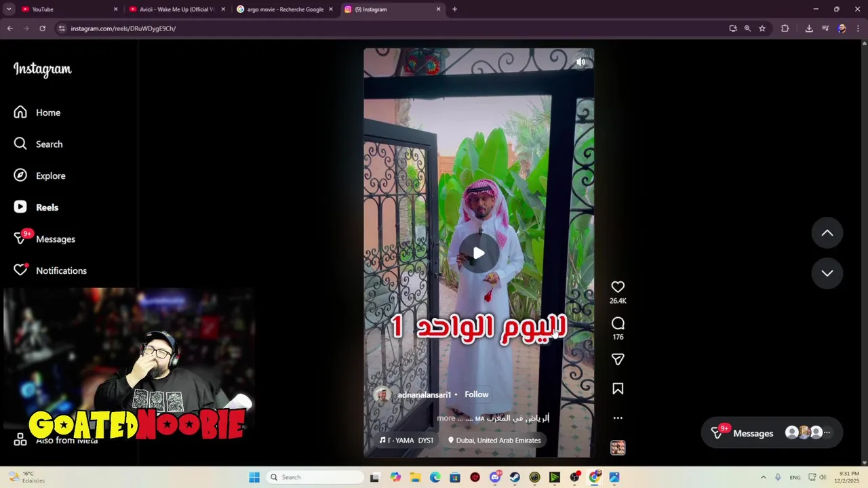Play the paused reel
This screenshot has height=488, width=868.
(x=479, y=253)
